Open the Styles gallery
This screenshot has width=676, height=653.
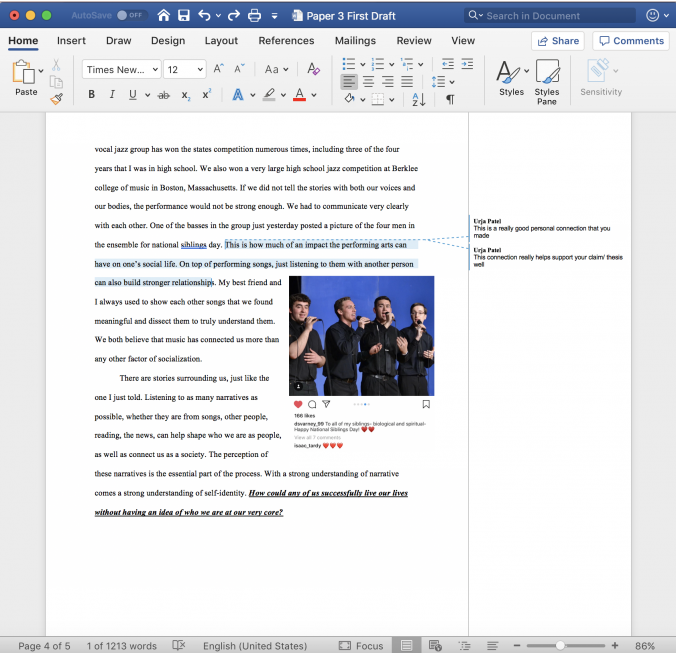point(511,78)
